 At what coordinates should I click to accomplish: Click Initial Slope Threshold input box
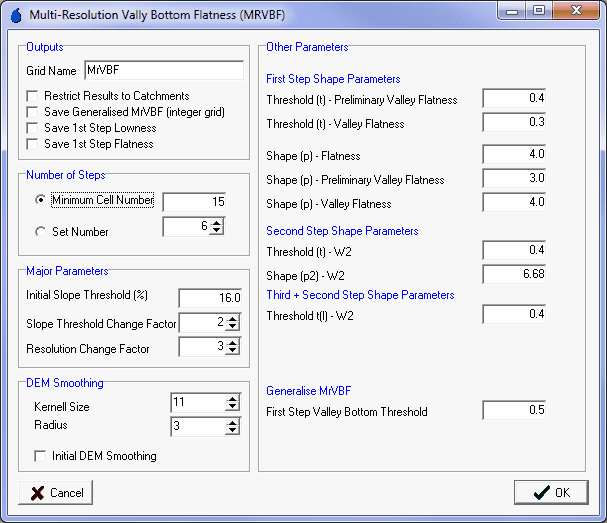point(210,297)
